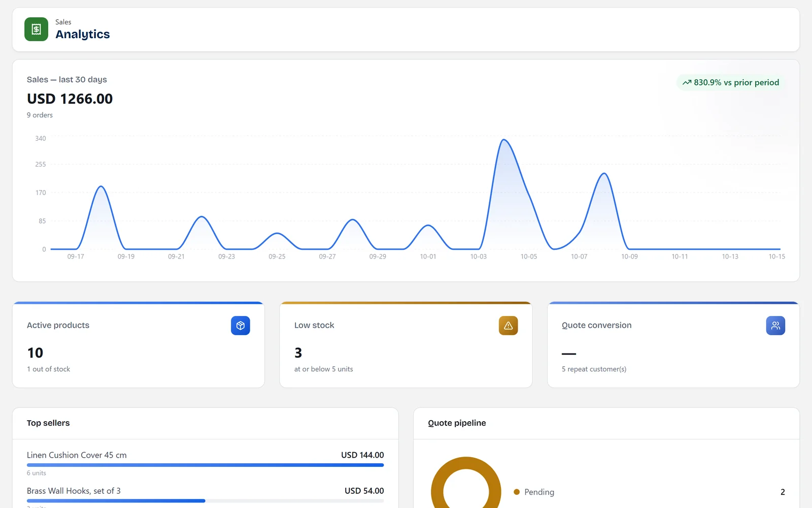Click the 340 y-axis label
Screen dimensions: 812x508
[41, 139]
